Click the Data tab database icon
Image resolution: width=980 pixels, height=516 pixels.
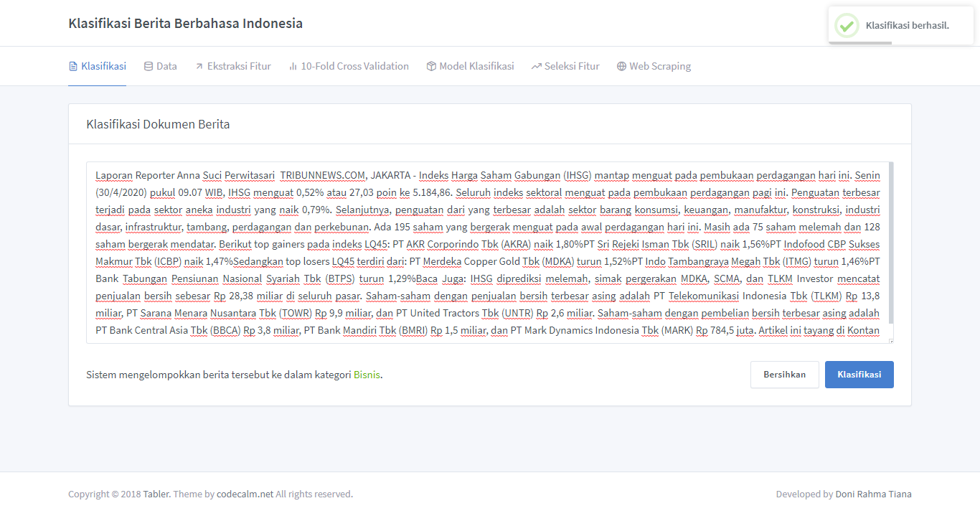[149, 66]
